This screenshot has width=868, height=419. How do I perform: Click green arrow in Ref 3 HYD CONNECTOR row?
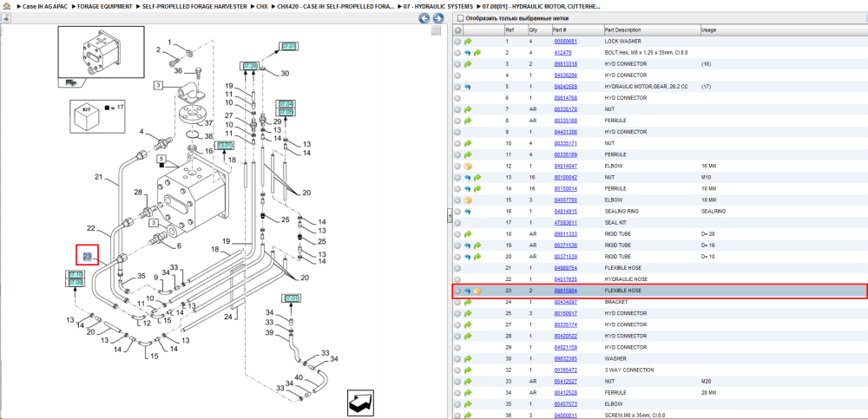tap(468, 64)
